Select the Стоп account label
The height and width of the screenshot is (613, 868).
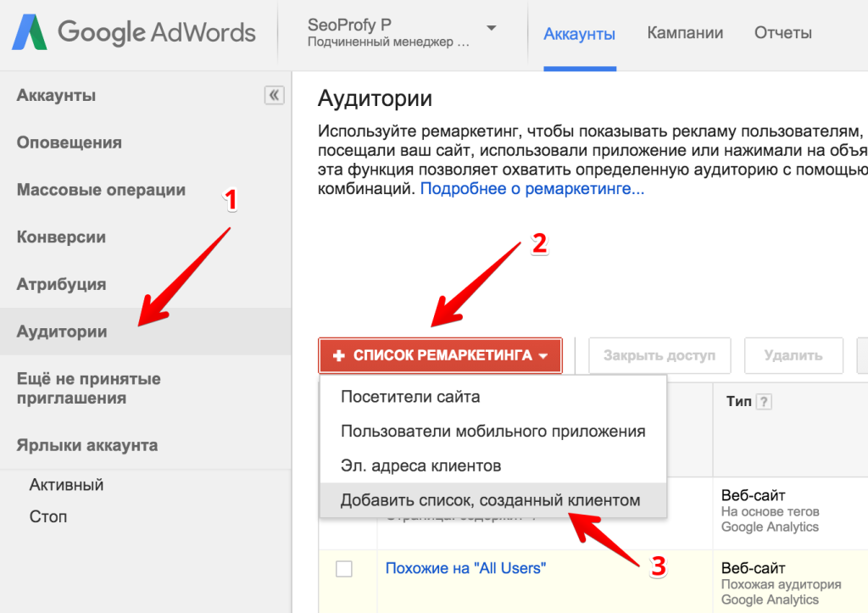[48, 516]
